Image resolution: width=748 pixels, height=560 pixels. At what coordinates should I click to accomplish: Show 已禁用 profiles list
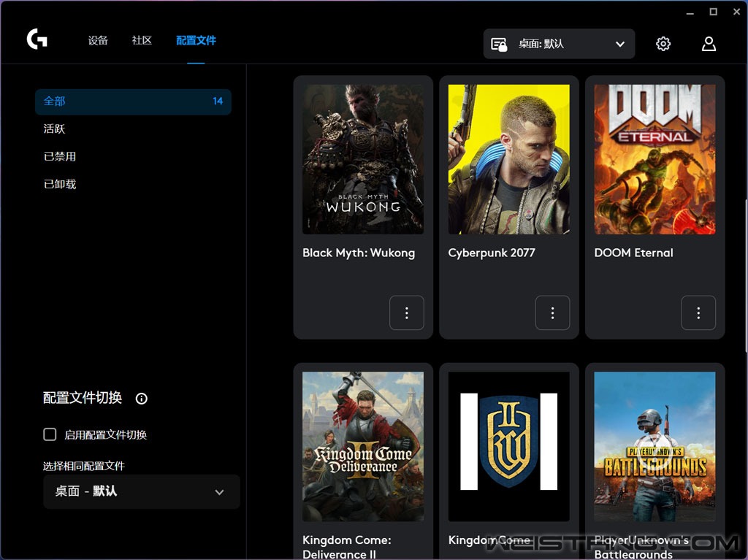[x=60, y=157]
